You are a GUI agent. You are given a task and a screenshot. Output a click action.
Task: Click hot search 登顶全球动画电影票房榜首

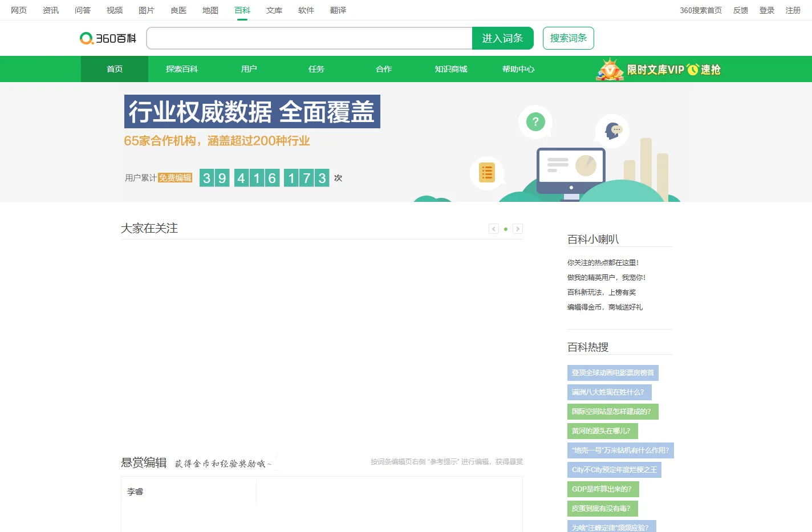613,373
